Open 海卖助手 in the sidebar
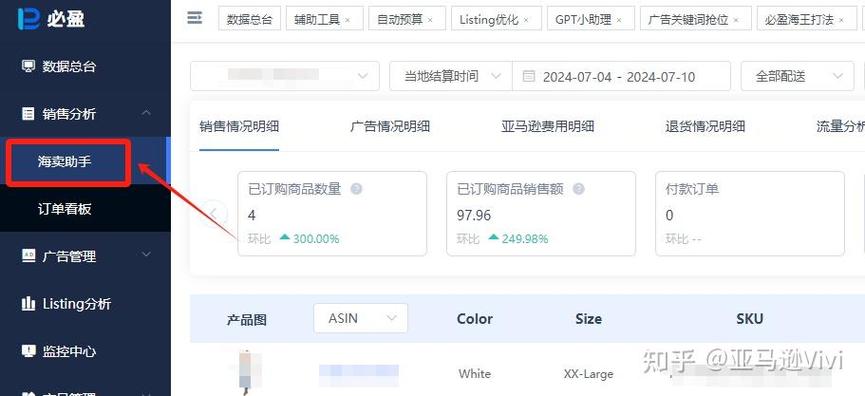The image size is (865, 396). [x=65, y=162]
